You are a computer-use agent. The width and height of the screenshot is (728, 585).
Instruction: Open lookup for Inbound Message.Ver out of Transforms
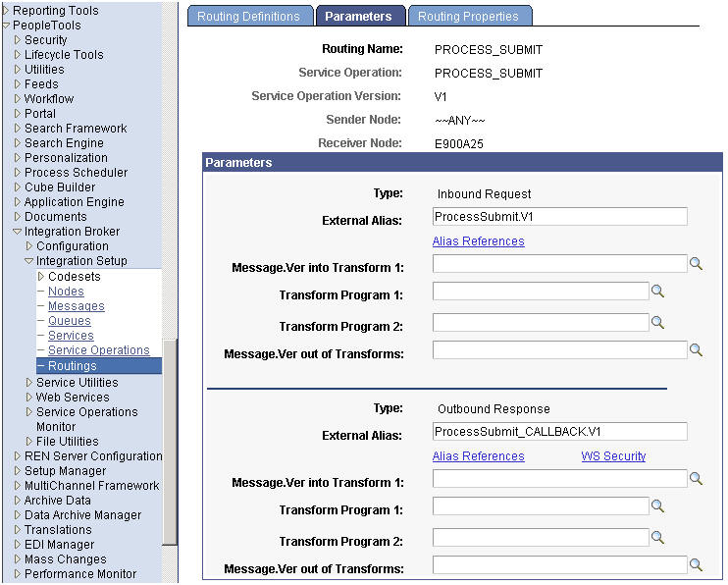pyautogui.click(x=696, y=349)
